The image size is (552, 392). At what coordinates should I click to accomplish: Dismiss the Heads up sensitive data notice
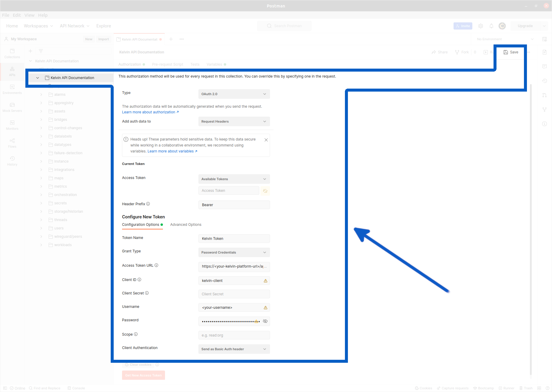[266, 140]
